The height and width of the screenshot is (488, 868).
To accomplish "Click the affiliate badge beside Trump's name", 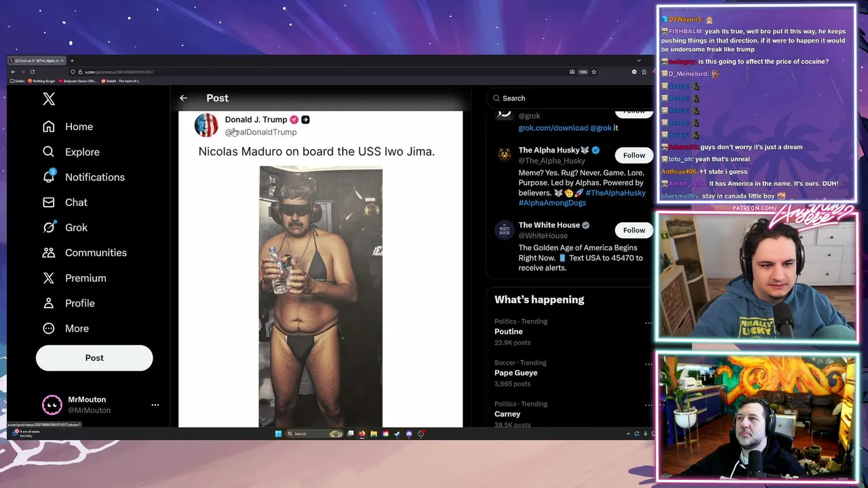I will click(x=305, y=119).
